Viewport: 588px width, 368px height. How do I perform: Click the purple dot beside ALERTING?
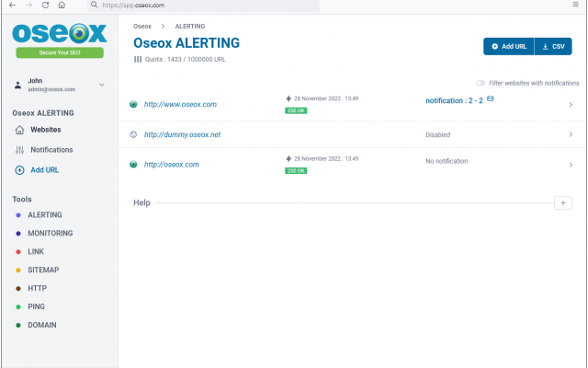(18, 215)
